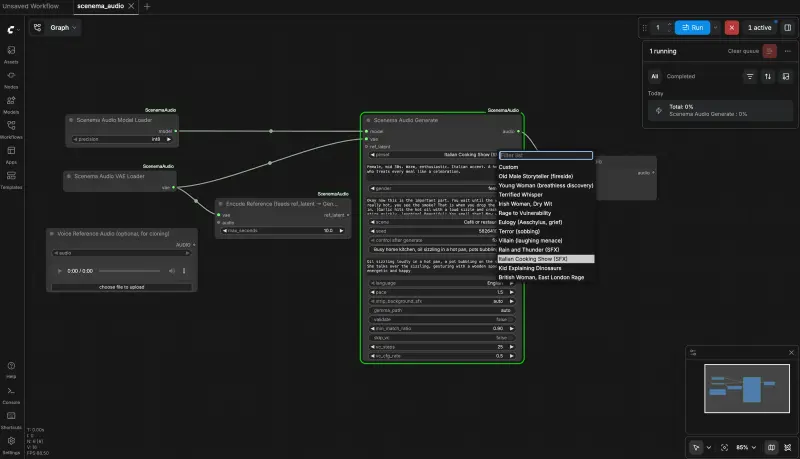Image resolution: width=800 pixels, height=459 pixels.
Task: Show Completed queue items
Action: [x=681, y=76]
